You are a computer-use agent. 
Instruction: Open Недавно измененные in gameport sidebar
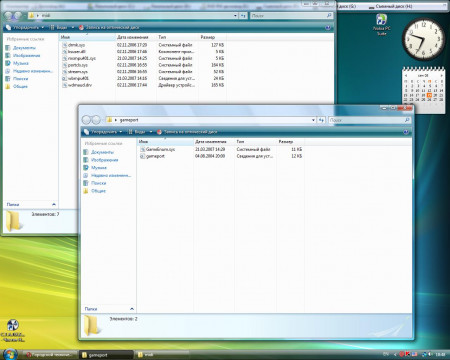107,175
